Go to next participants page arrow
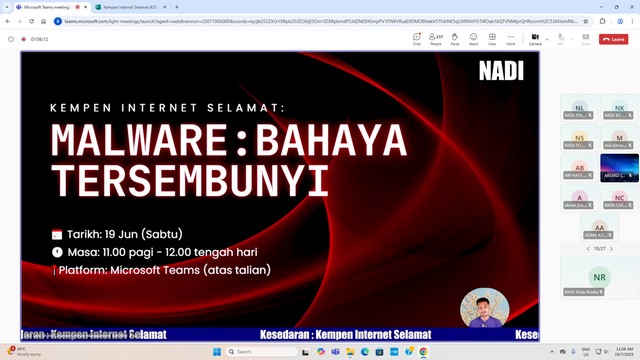Image resolution: width=640 pixels, height=360 pixels. pos(611,249)
